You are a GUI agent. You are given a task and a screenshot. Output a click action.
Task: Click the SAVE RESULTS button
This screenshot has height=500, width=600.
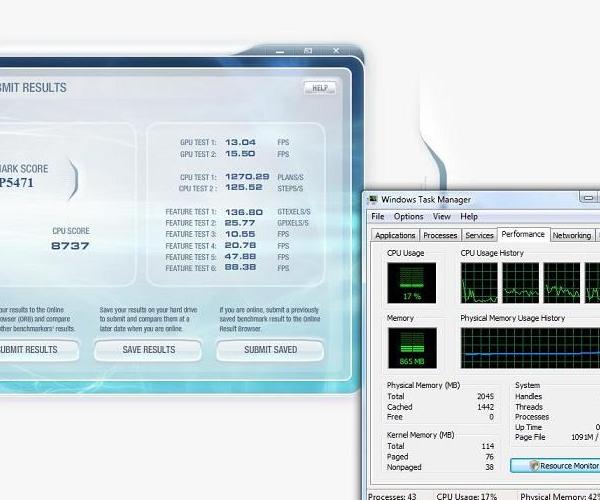(148, 350)
